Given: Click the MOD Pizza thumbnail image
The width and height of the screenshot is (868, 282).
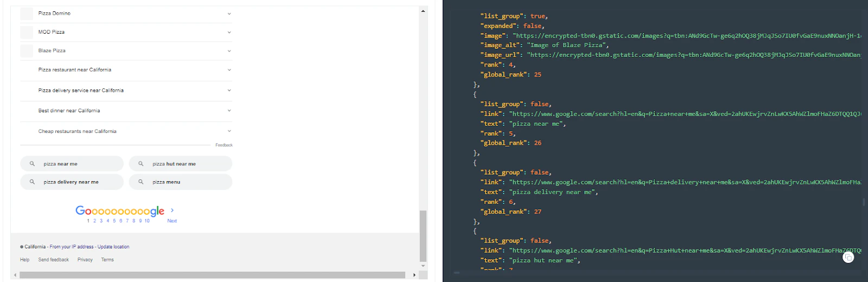Looking at the screenshot, I should [x=27, y=32].
